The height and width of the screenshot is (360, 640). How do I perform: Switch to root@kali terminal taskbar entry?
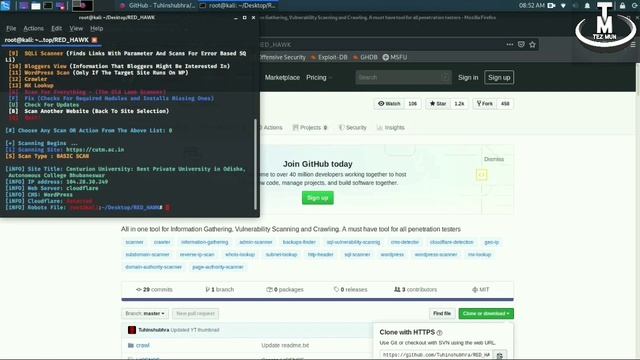coord(238,6)
